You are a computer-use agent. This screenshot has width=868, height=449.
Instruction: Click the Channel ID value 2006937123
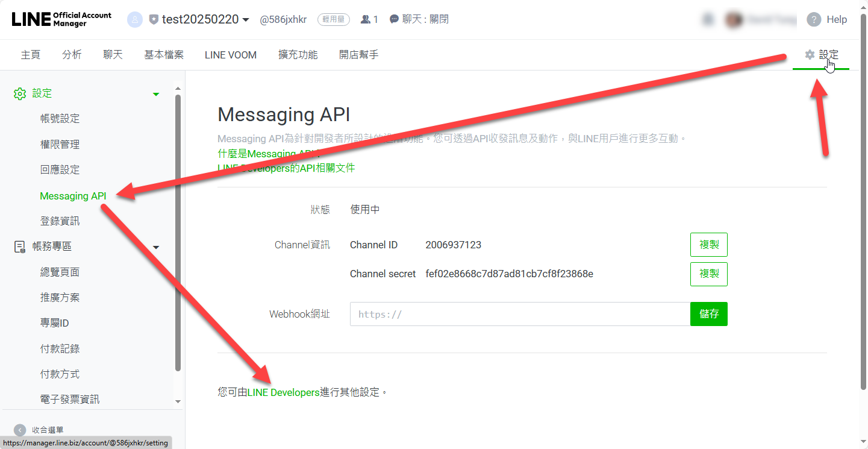coord(453,245)
